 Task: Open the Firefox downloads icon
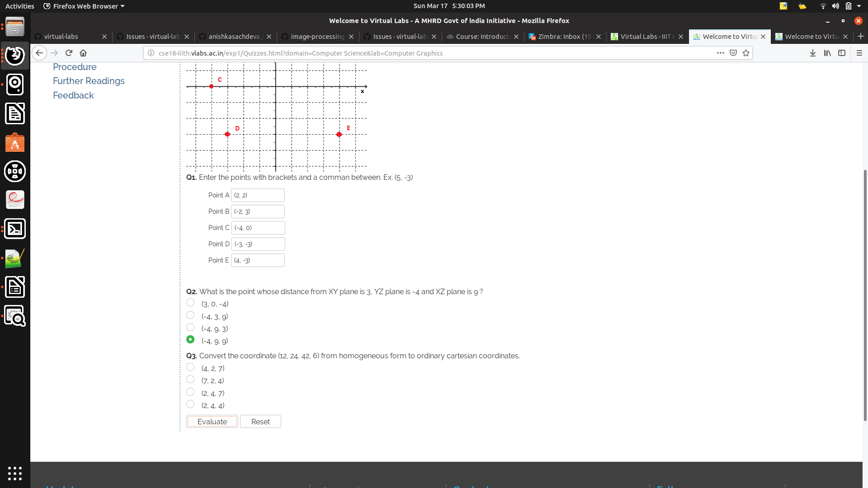813,53
